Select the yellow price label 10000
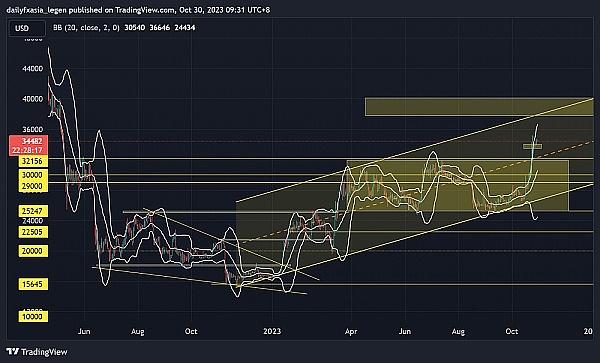The image size is (600, 363). pos(33,317)
